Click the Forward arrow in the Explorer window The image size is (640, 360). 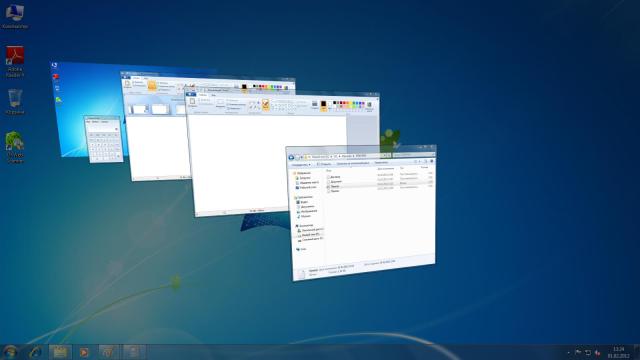[297, 158]
